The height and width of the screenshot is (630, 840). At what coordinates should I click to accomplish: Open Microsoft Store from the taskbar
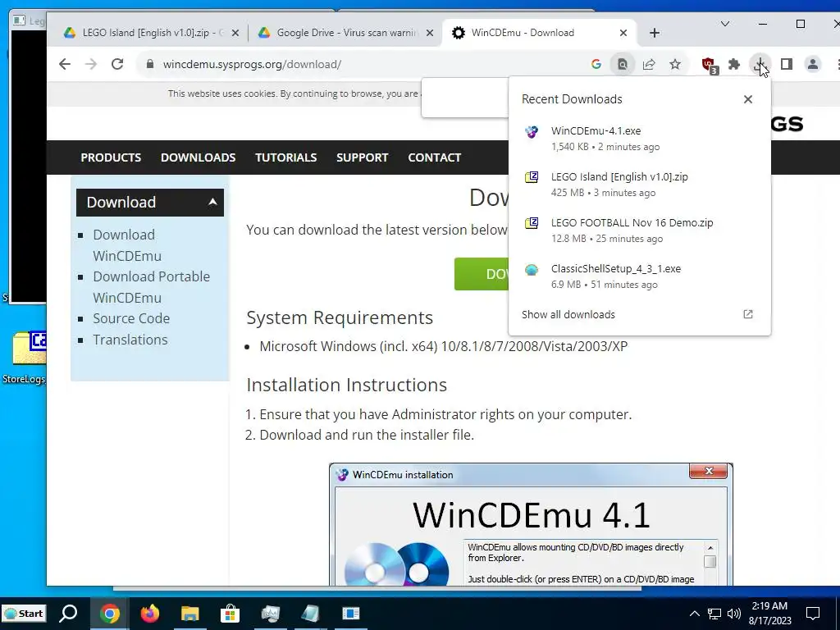(230, 614)
